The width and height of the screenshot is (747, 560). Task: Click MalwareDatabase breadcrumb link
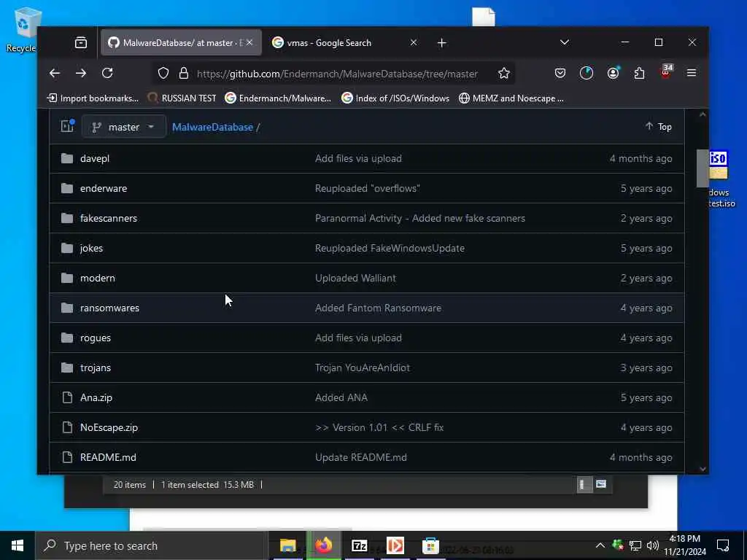tap(212, 127)
